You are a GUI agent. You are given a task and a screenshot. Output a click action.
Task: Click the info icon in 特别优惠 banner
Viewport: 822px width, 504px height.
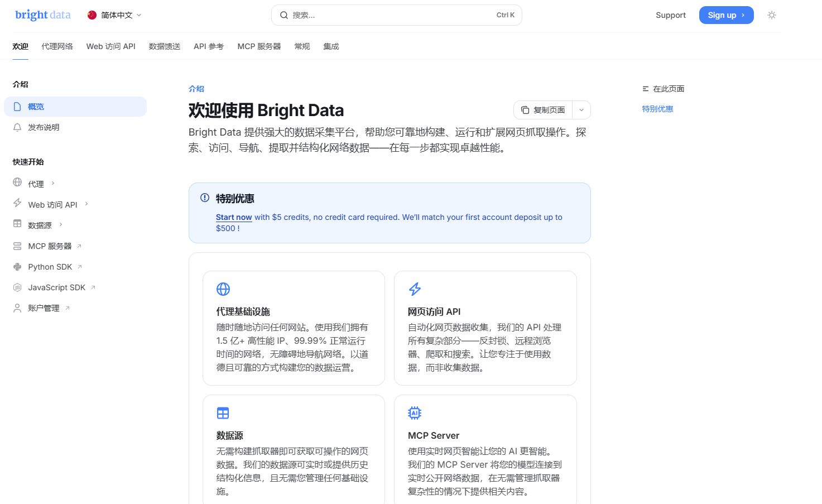pos(205,198)
